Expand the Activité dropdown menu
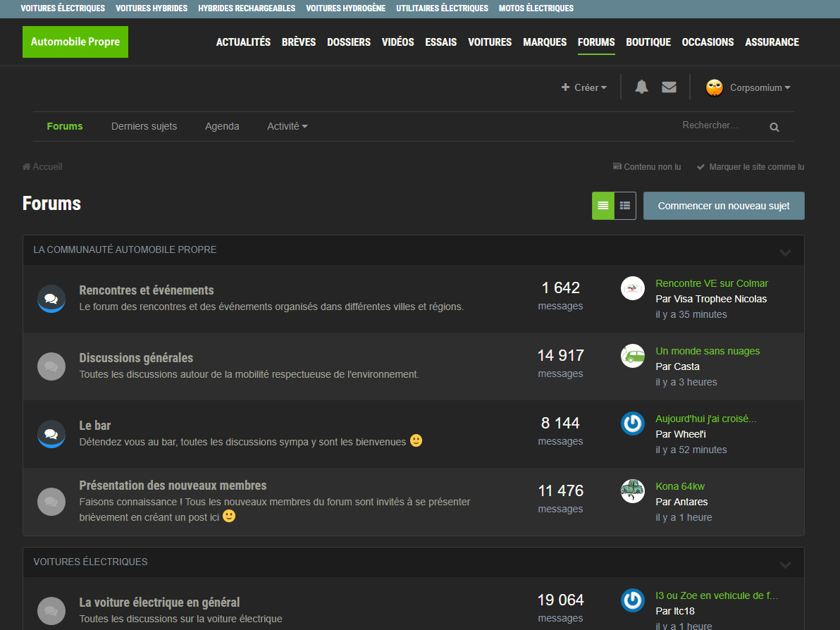This screenshot has width=840, height=630. [287, 126]
